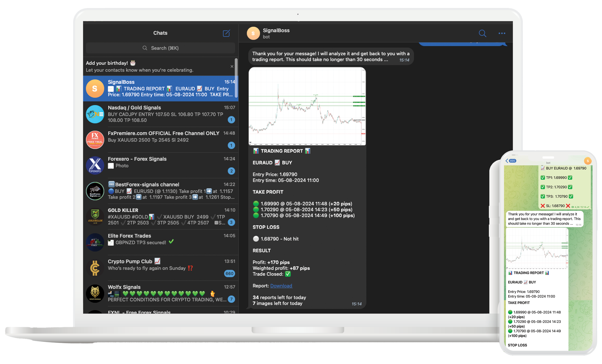This screenshot has width=602, height=364.
Task: Tap the chart thumbnail on the phone screen
Action: pos(537,249)
